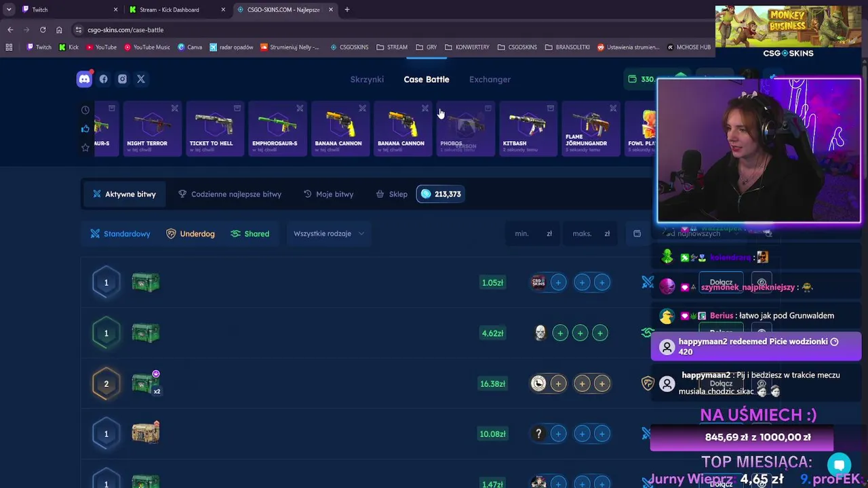The width and height of the screenshot is (868, 488).
Task: Click the KITBASH skin drop card
Action: pyautogui.click(x=528, y=129)
